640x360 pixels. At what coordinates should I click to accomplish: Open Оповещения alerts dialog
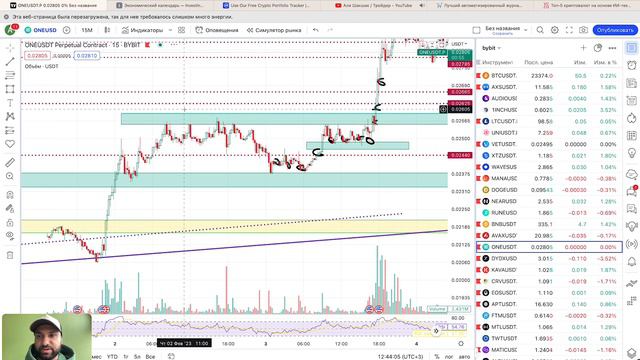[217, 30]
